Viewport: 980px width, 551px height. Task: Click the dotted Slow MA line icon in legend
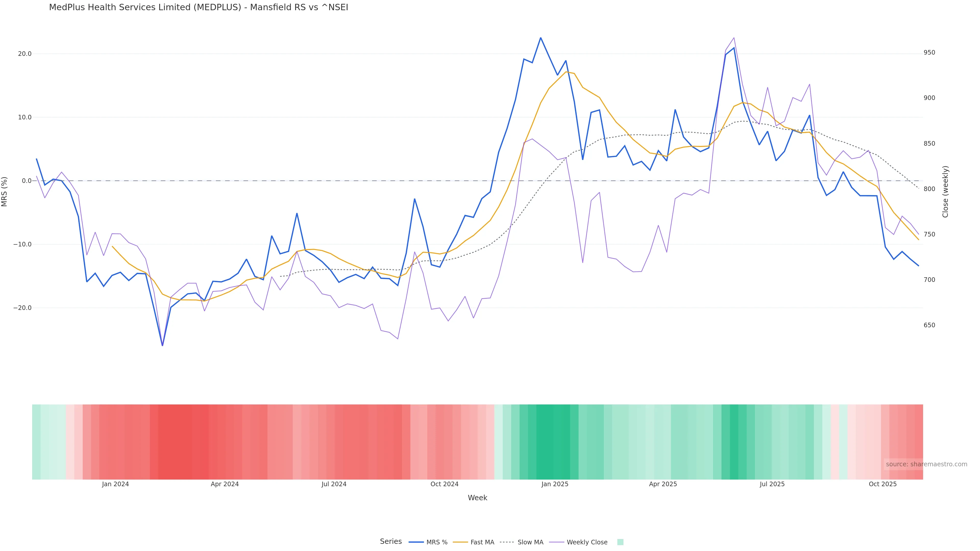point(507,542)
